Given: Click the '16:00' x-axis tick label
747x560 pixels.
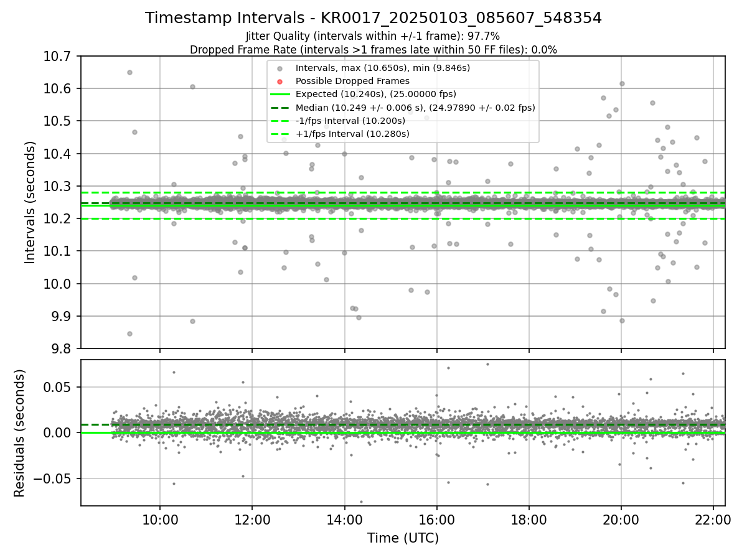Looking at the screenshot, I should [437, 520].
